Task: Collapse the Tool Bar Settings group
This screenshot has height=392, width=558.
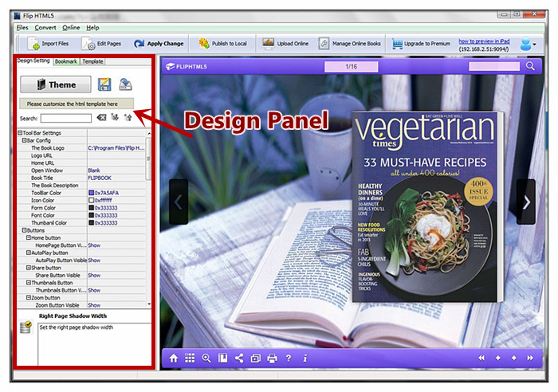Action: pos(20,133)
